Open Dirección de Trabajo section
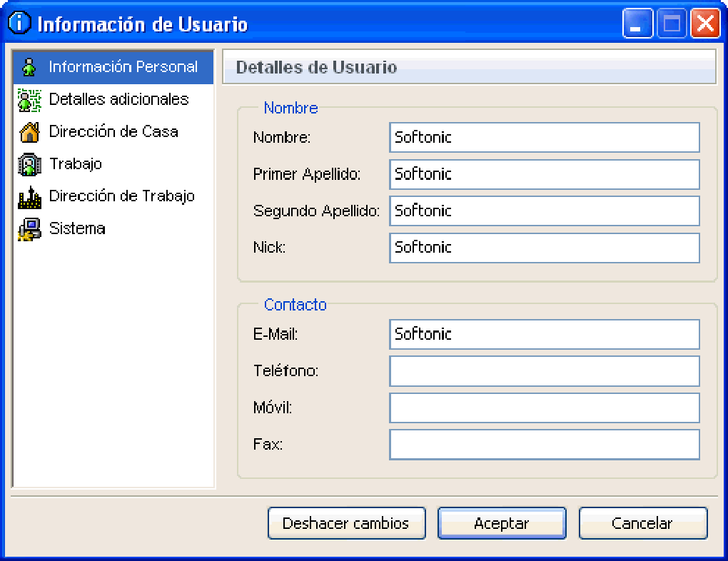 tap(113, 196)
